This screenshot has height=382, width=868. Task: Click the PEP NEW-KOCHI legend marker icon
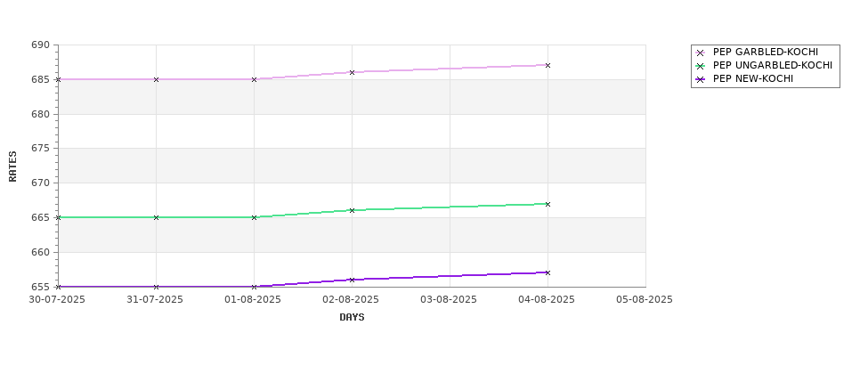[700, 79]
